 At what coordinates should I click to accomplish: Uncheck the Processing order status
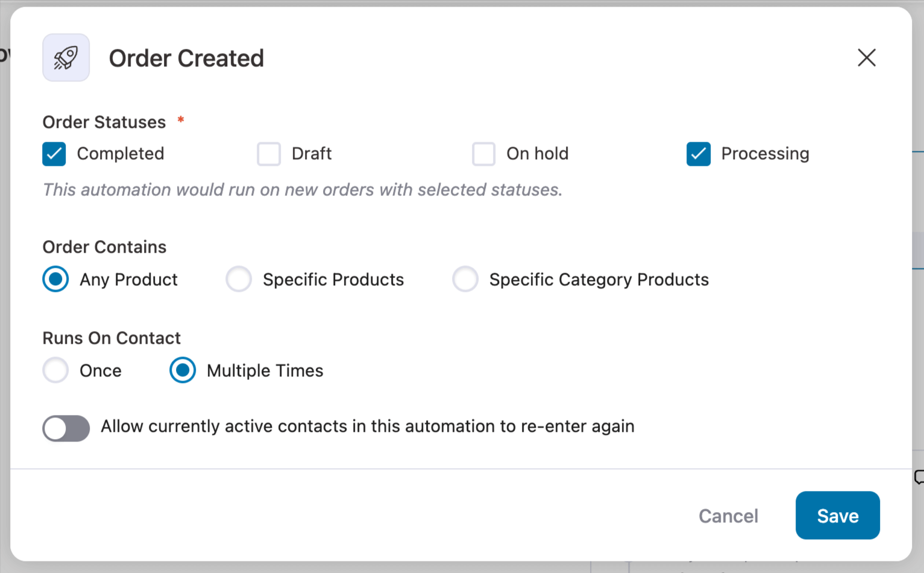[x=698, y=154]
